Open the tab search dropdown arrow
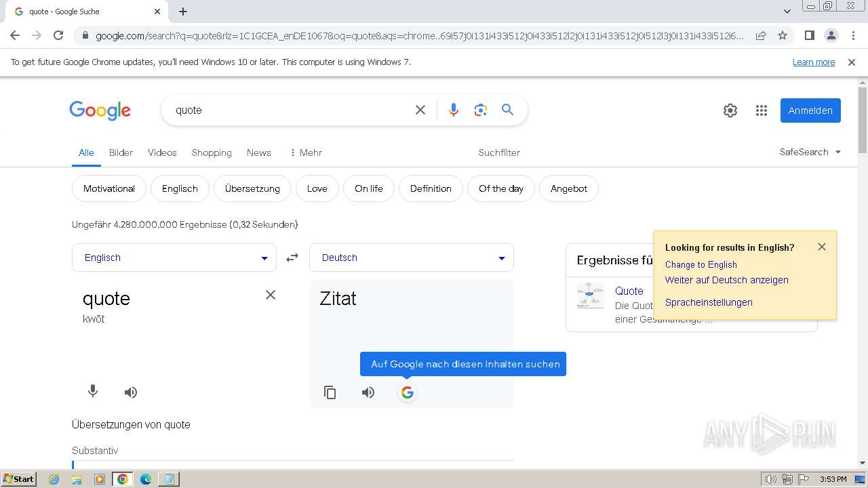Screen dimensions: 868x488 (x=787, y=12)
